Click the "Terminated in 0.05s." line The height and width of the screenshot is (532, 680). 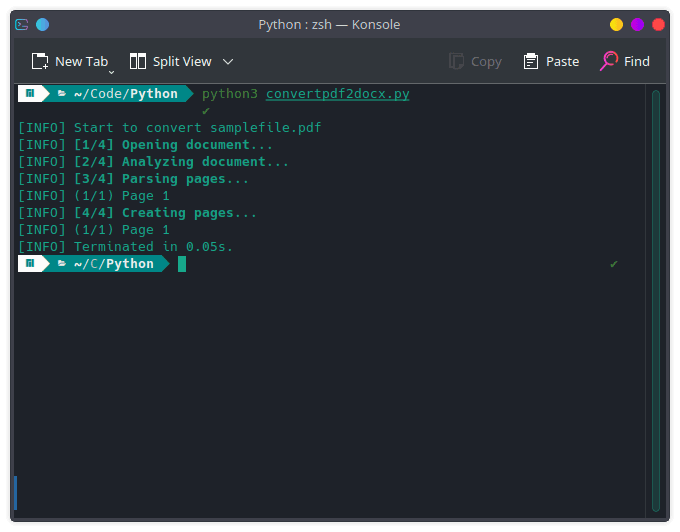click(x=153, y=246)
